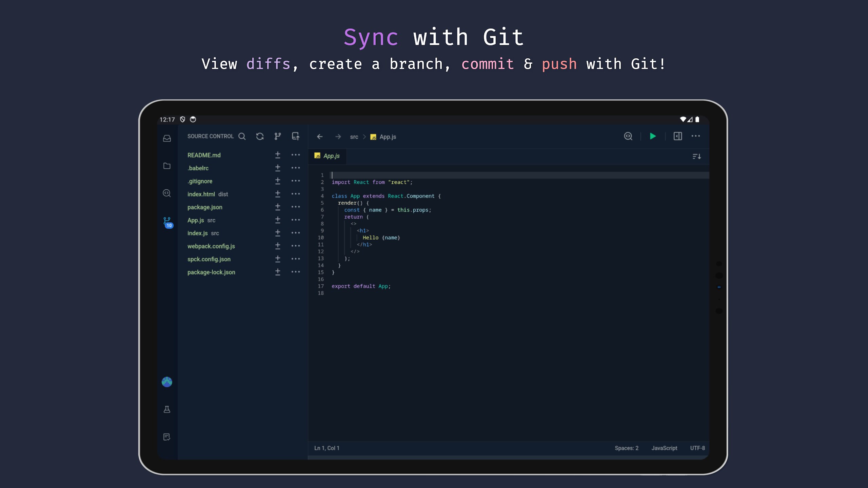Change the JavaScript language mode in status bar
Screen dimensions: 868x488
point(664,448)
